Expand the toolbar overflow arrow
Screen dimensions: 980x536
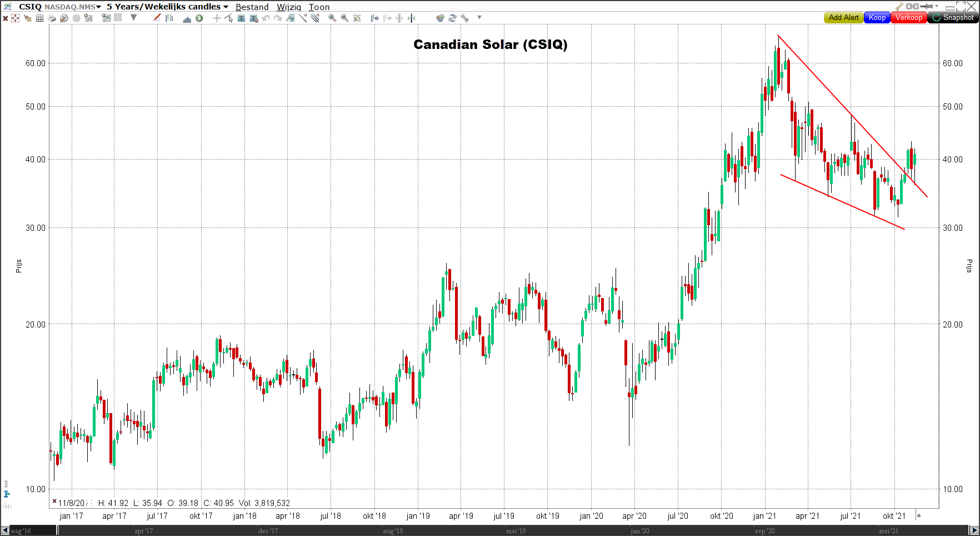tap(479, 17)
